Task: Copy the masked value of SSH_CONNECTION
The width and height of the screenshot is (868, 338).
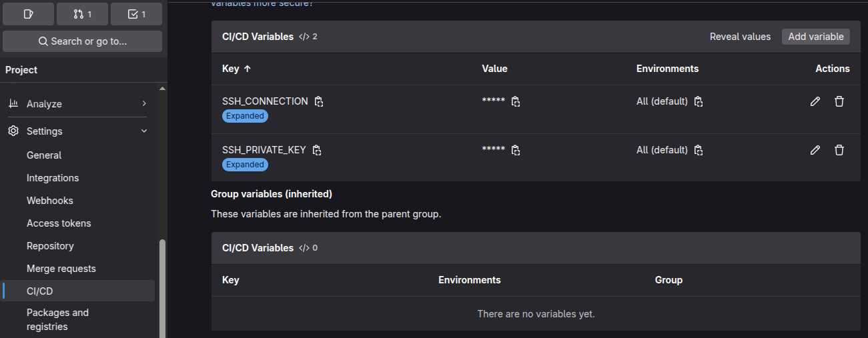Action: click(x=516, y=102)
